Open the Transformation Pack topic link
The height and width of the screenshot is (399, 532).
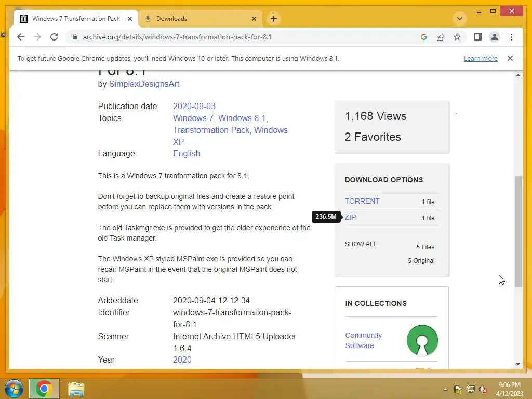pyautogui.click(x=211, y=130)
